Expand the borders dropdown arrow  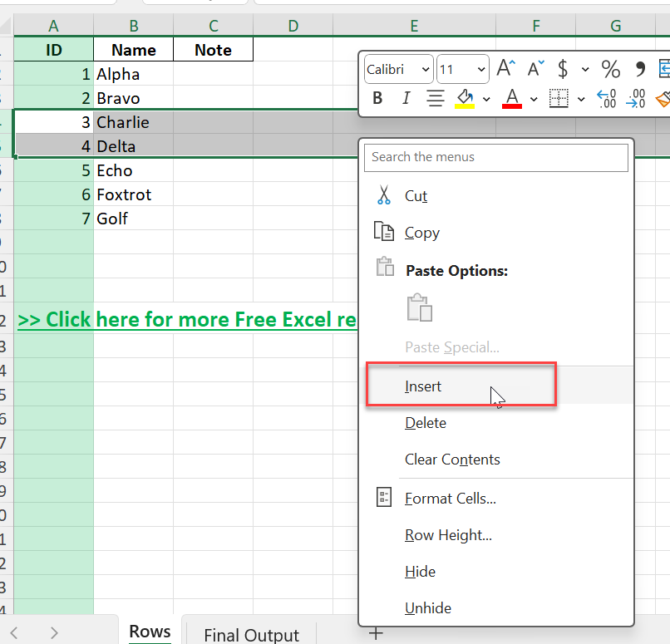(581, 99)
